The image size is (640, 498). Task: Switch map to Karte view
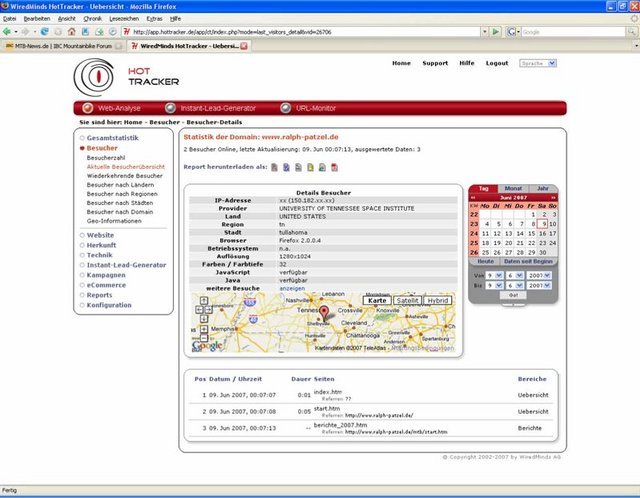[377, 300]
